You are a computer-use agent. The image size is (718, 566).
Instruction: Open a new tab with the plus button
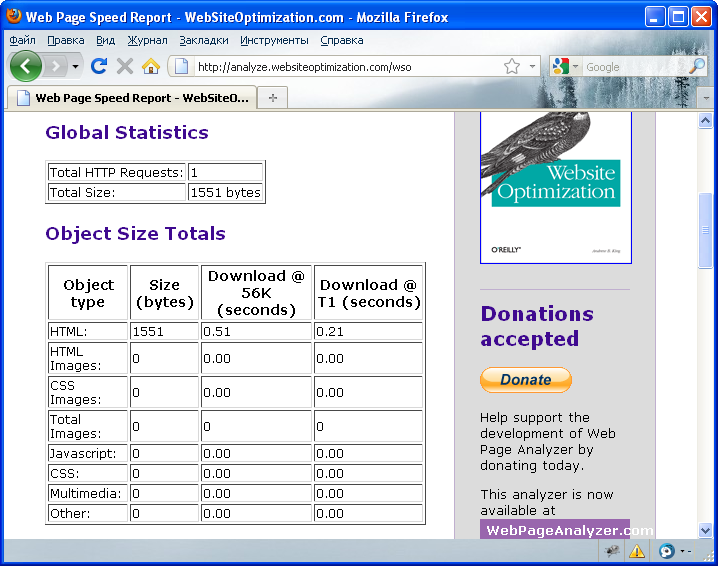[273, 98]
